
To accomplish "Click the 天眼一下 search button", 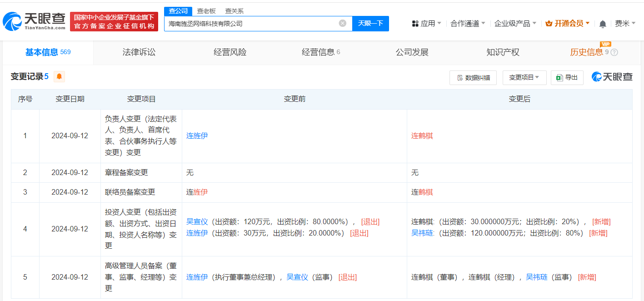I will pos(370,24).
